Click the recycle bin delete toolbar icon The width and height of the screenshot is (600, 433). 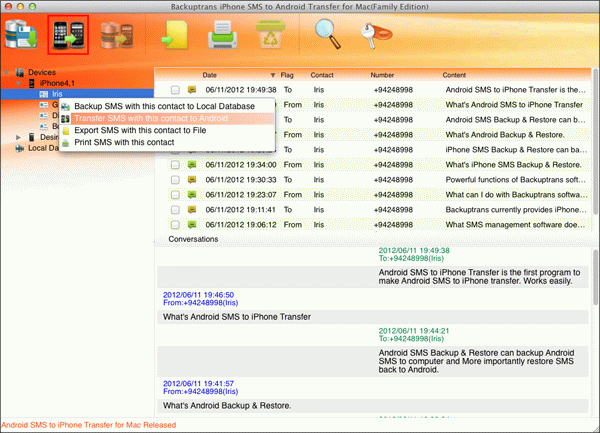(270, 34)
